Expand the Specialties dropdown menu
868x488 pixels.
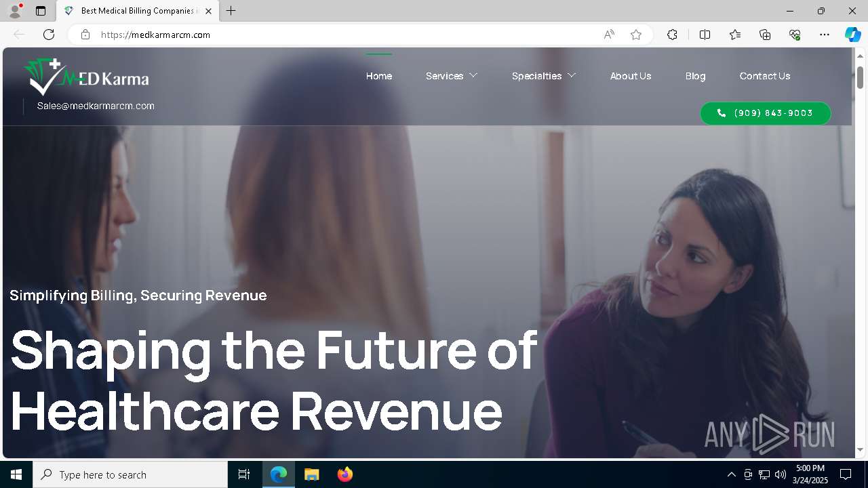pyautogui.click(x=544, y=76)
